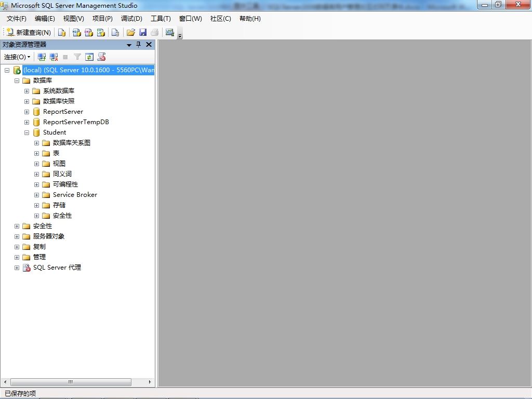Open Analysis Services XMLA query icon
This screenshot has height=399, width=532.
(101, 32)
